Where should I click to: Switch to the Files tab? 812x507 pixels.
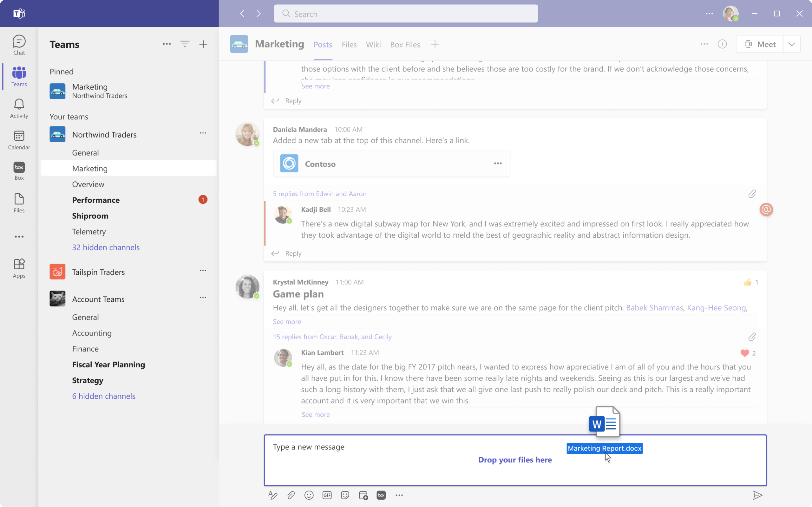349,45
